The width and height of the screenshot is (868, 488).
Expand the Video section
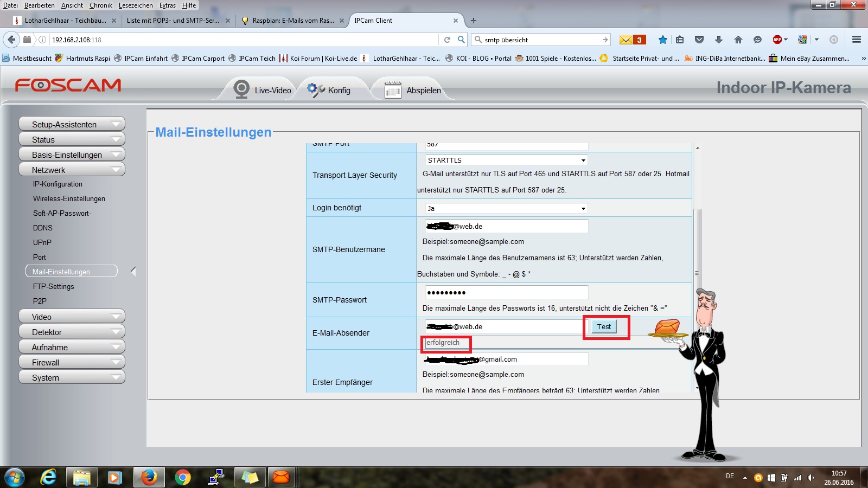coord(72,317)
